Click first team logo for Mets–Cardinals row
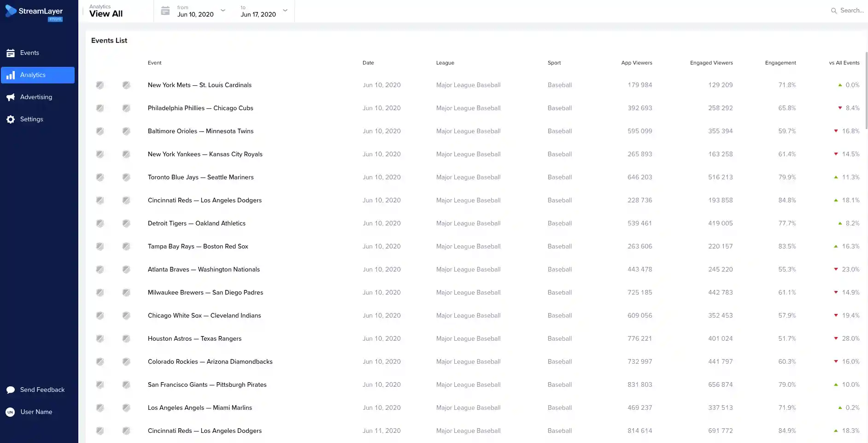The width and height of the screenshot is (868, 443). click(x=100, y=85)
